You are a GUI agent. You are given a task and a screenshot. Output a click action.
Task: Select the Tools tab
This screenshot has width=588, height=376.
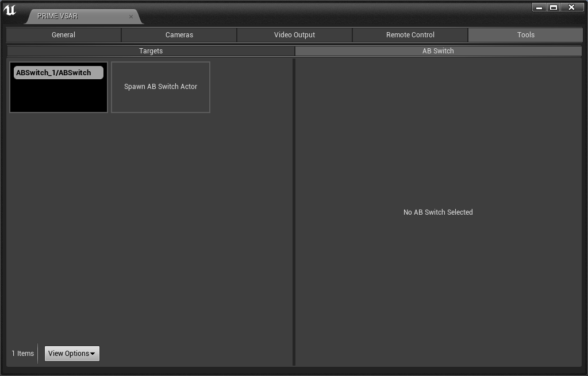(x=525, y=35)
